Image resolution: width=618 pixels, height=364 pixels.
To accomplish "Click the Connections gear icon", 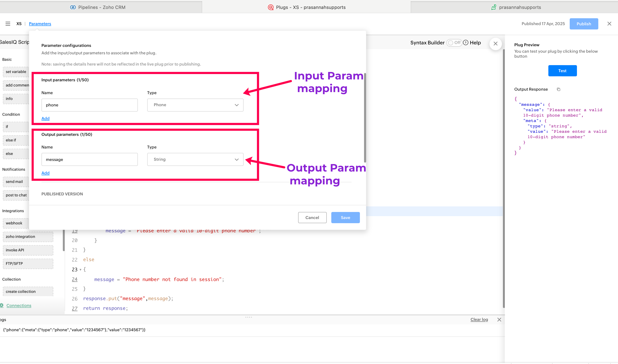I will (x=2, y=305).
